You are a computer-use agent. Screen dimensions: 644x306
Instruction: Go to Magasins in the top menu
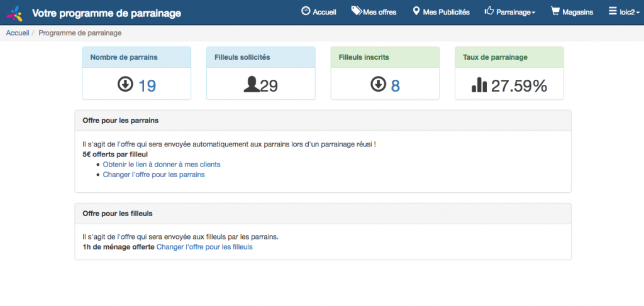coord(578,12)
